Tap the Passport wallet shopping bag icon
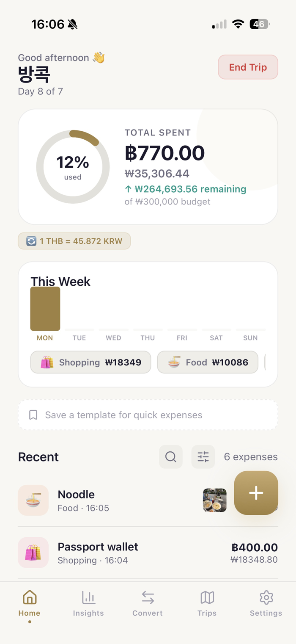Image resolution: width=296 pixels, height=644 pixels. click(33, 553)
